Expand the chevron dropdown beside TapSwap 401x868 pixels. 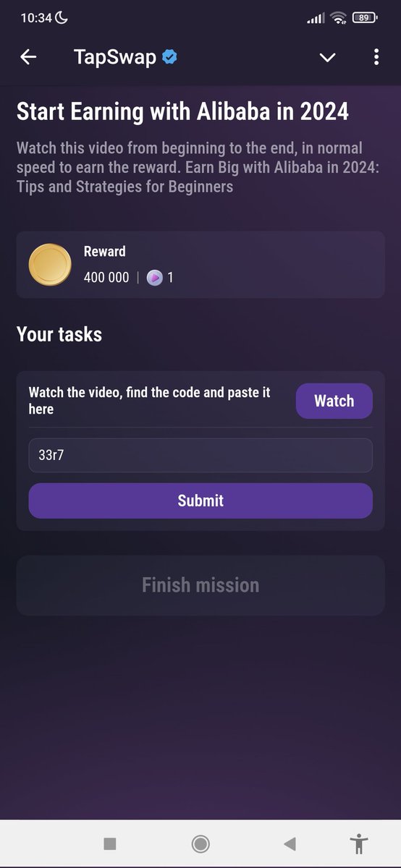[327, 58]
